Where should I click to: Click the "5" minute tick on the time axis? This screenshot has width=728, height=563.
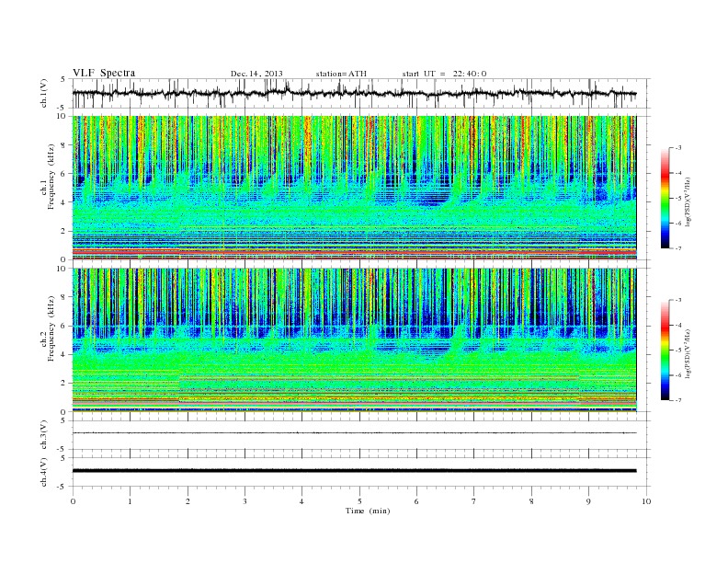[x=359, y=501]
